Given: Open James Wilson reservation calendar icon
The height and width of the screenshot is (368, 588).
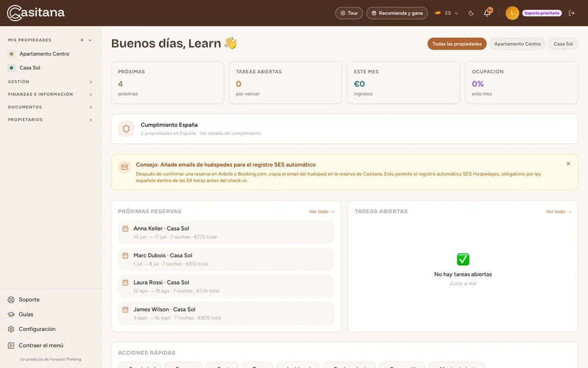Looking at the screenshot, I should click(x=125, y=310).
